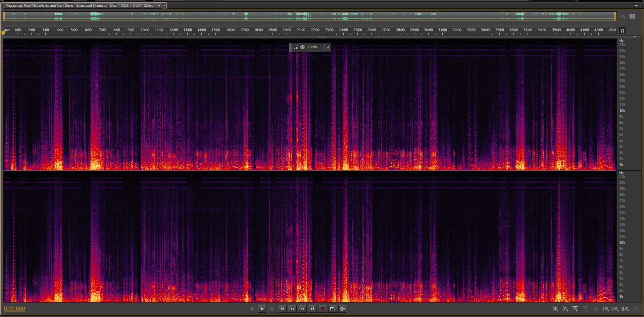Jump to the previous marker with the transport button

click(282, 309)
